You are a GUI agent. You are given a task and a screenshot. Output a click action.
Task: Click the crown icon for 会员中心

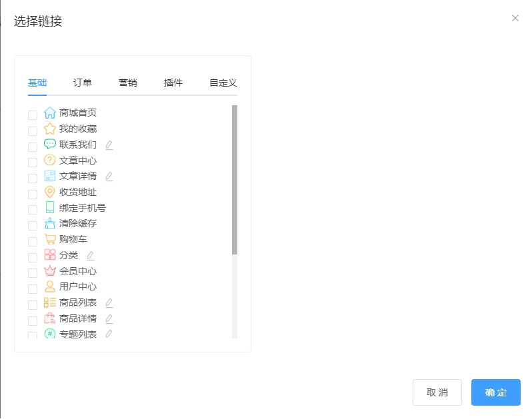pyautogui.click(x=50, y=270)
